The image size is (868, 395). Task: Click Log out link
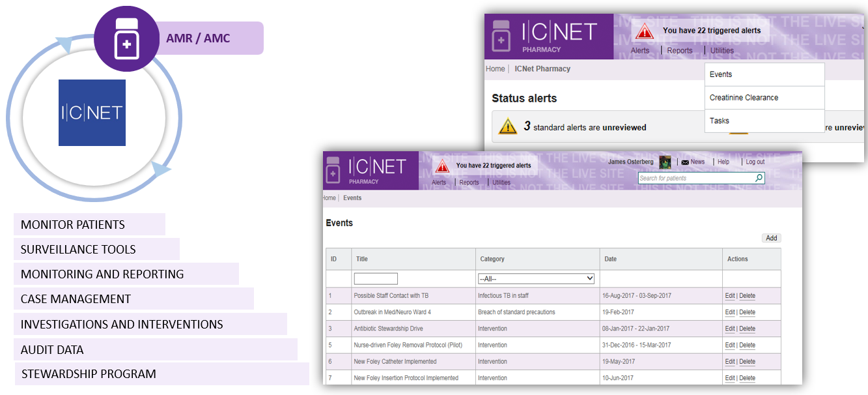[x=755, y=162]
